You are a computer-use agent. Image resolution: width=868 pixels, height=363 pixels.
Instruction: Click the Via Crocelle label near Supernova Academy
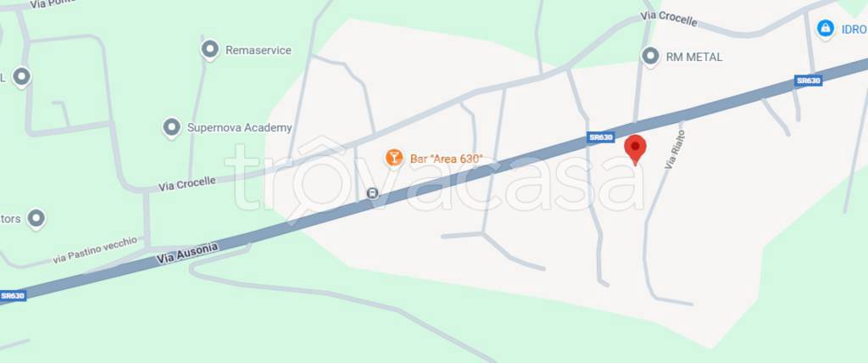pyautogui.click(x=187, y=184)
